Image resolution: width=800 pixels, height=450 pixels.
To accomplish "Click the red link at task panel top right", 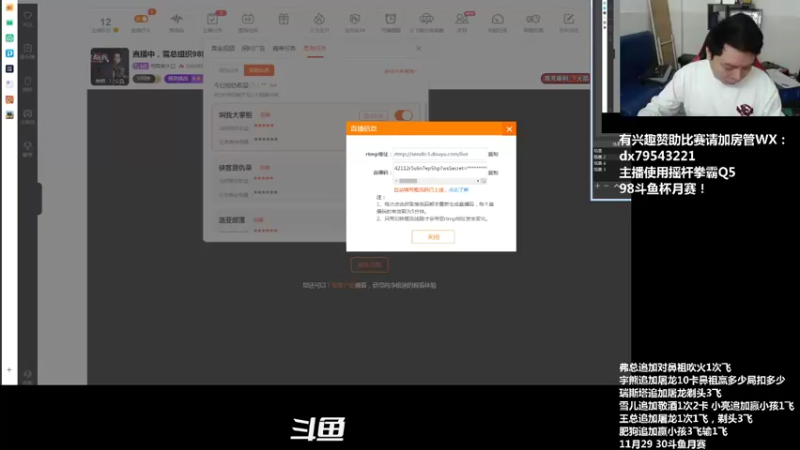I will (401, 71).
